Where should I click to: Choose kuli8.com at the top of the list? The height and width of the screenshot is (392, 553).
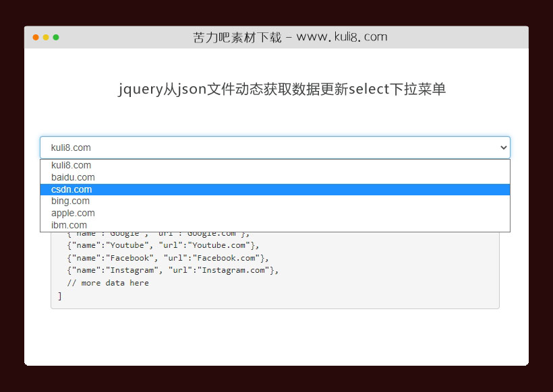tap(71, 165)
